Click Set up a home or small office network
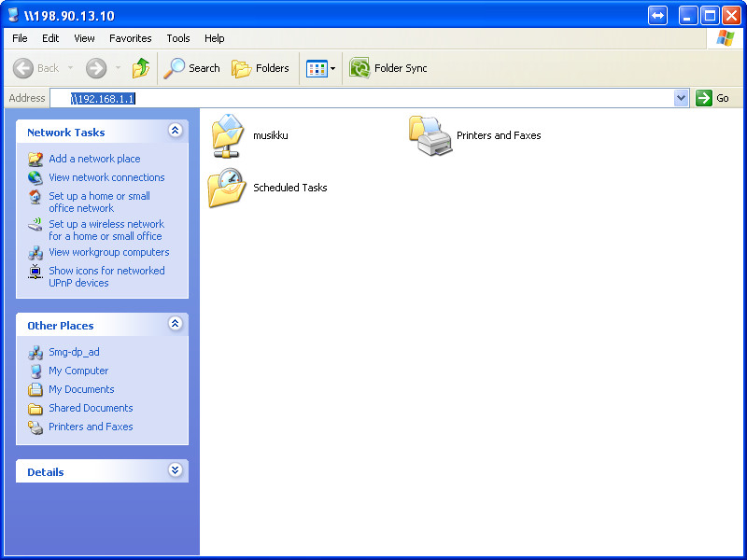This screenshot has width=747, height=560. coord(99,203)
